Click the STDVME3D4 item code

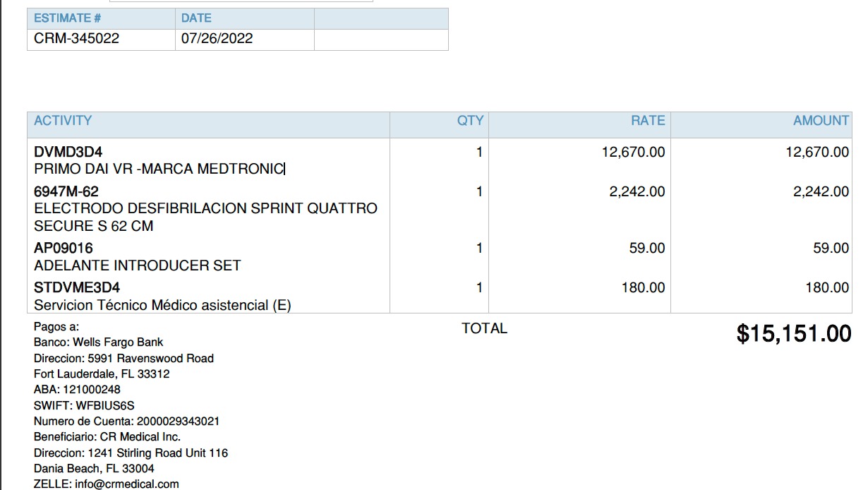[77, 288]
